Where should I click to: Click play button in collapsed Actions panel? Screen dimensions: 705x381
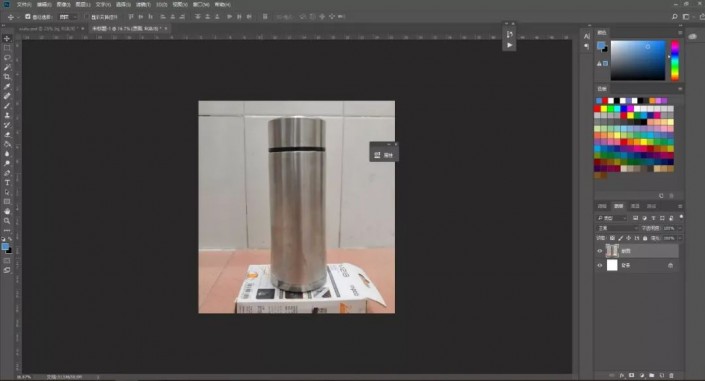coord(509,45)
